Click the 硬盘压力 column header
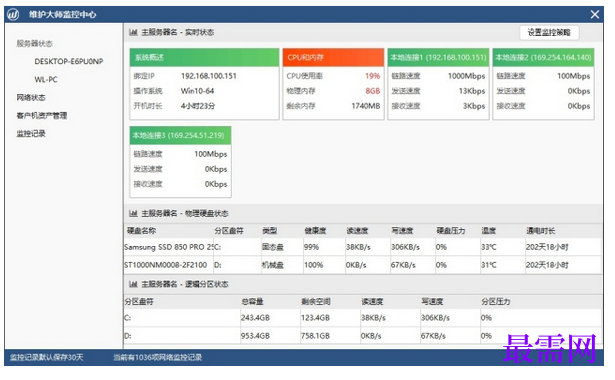The image size is (615, 380). pos(451,231)
